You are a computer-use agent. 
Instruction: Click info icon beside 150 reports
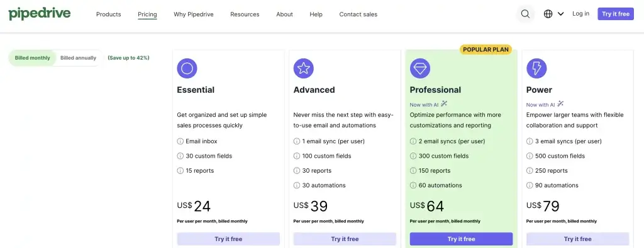[413, 171]
